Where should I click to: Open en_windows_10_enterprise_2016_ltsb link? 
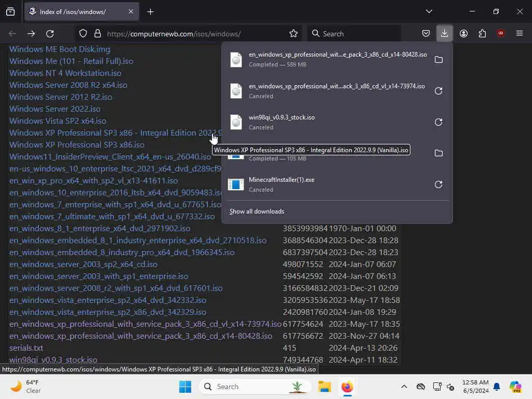[x=115, y=192]
